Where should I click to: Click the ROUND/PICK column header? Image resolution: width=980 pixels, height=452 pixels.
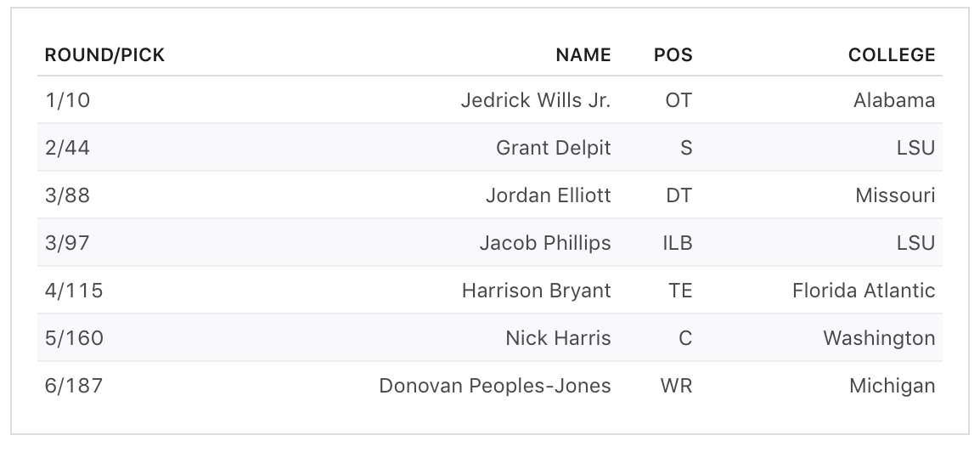tap(104, 56)
